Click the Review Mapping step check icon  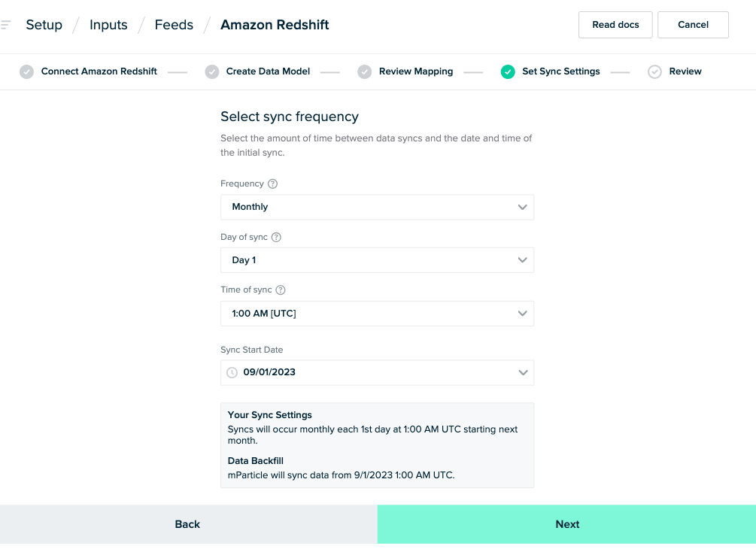365,71
